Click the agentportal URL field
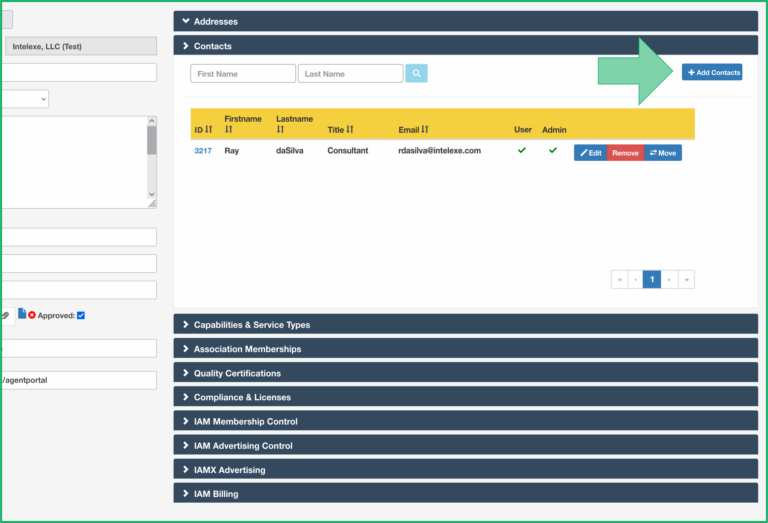 pyautogui.click(x=79, y=380)
